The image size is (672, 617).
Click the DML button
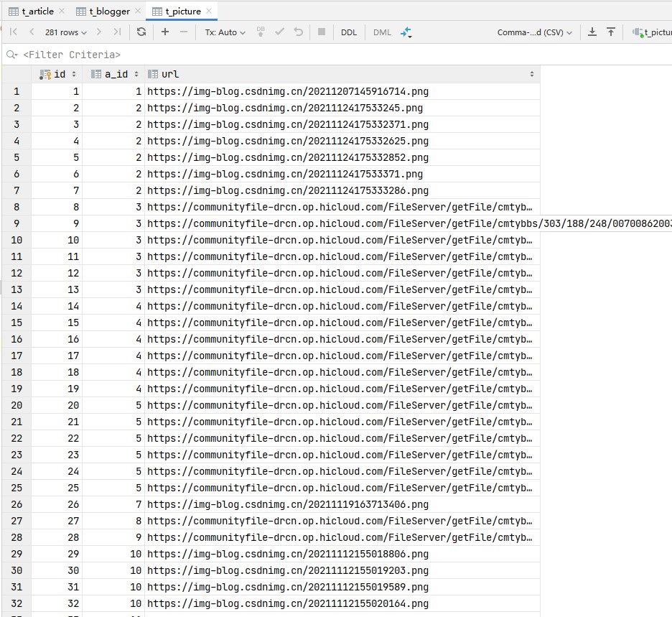tap(382, 32)
